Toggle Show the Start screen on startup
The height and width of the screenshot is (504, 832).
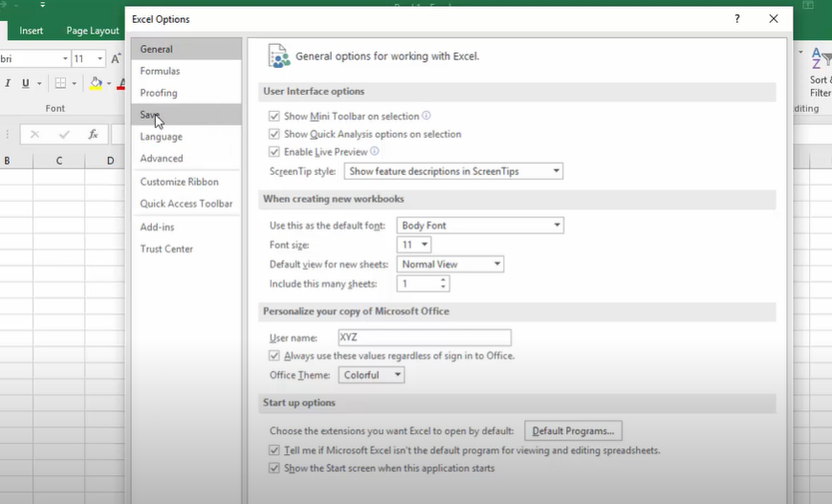coord(274,468)
